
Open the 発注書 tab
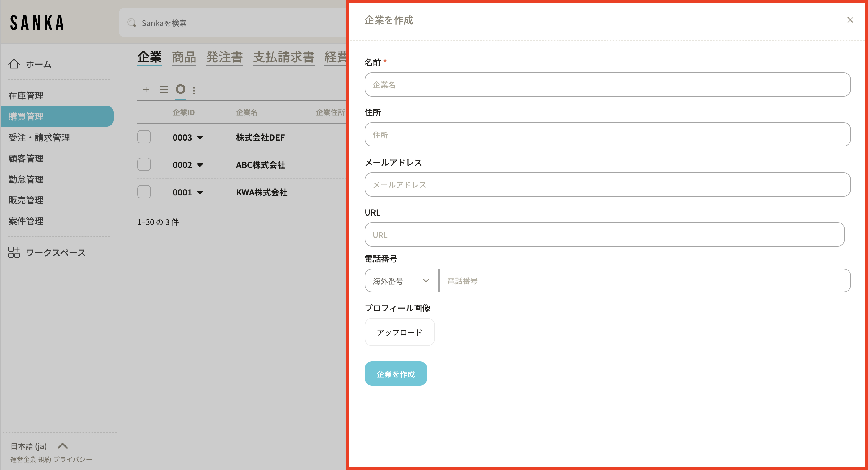224,57
